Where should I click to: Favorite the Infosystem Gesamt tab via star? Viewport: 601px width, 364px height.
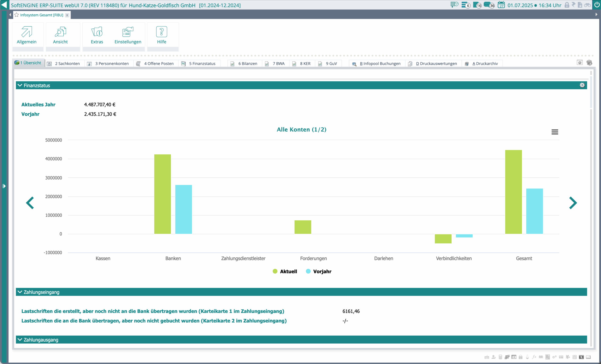click(x=17, y=15)
